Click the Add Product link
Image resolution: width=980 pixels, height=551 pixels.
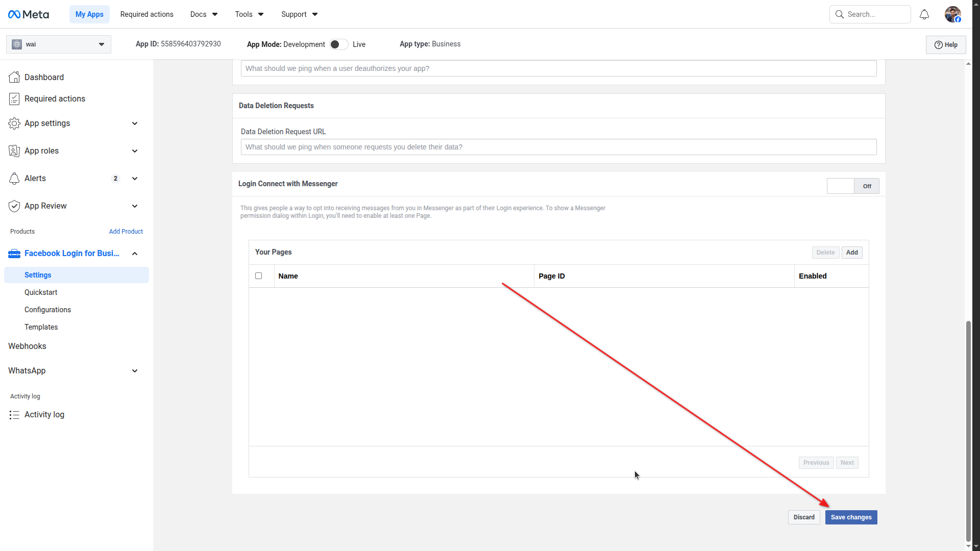tap(126, 232)
